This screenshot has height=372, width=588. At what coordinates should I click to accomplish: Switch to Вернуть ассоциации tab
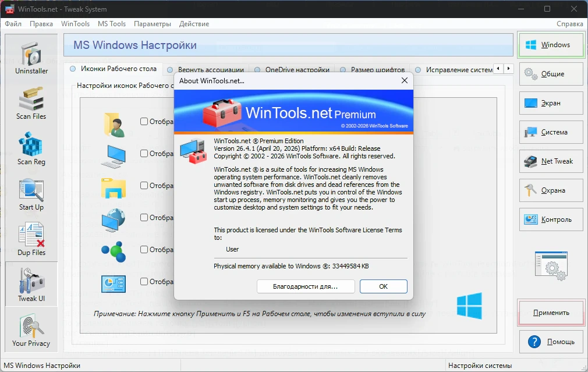tap(206, 70)
